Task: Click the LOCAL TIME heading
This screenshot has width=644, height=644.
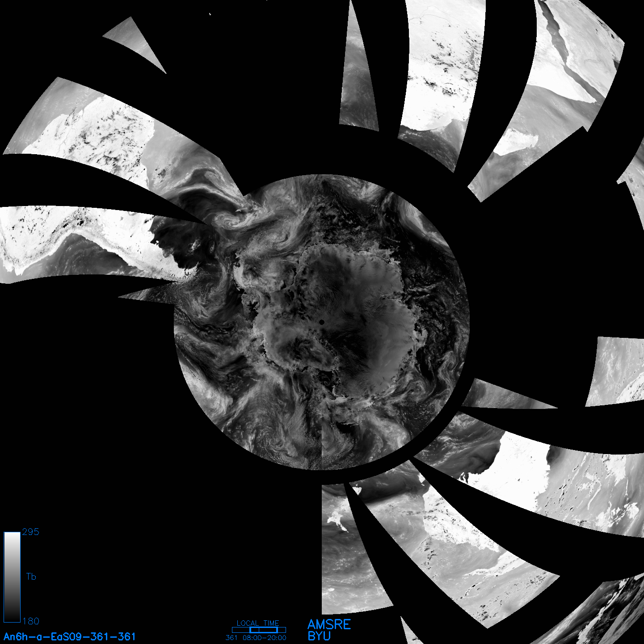Action: pyautogui.click(x=258, y=623)
